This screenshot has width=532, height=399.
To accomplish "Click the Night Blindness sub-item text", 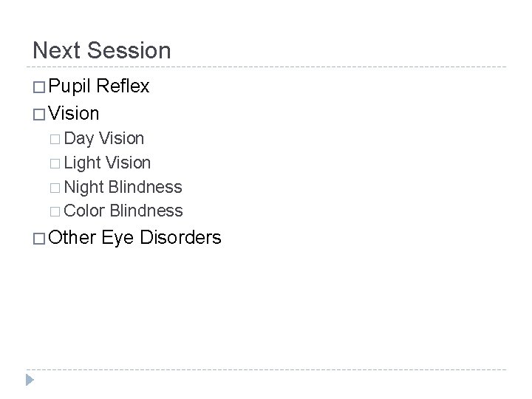I will tap(123, 187).
